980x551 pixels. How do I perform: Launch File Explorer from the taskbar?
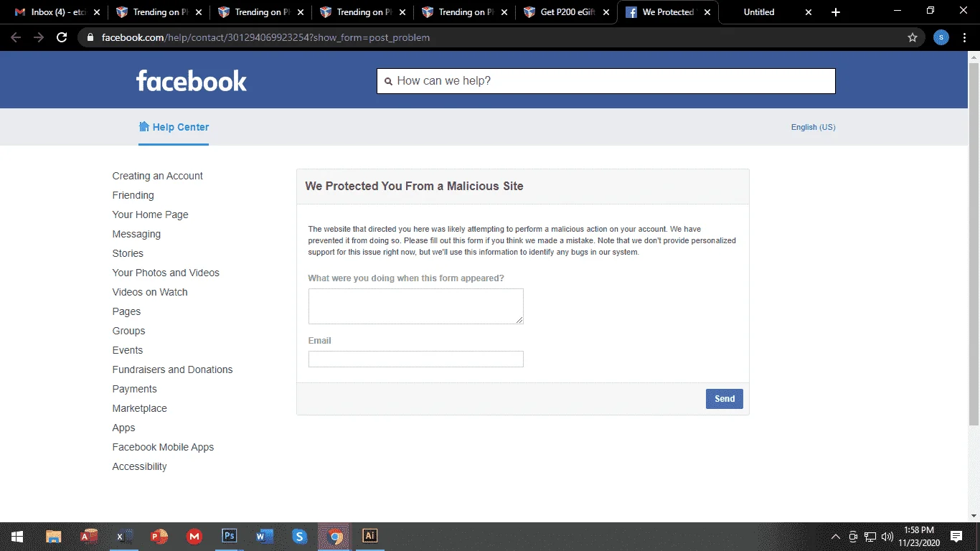tap(54, 536)
